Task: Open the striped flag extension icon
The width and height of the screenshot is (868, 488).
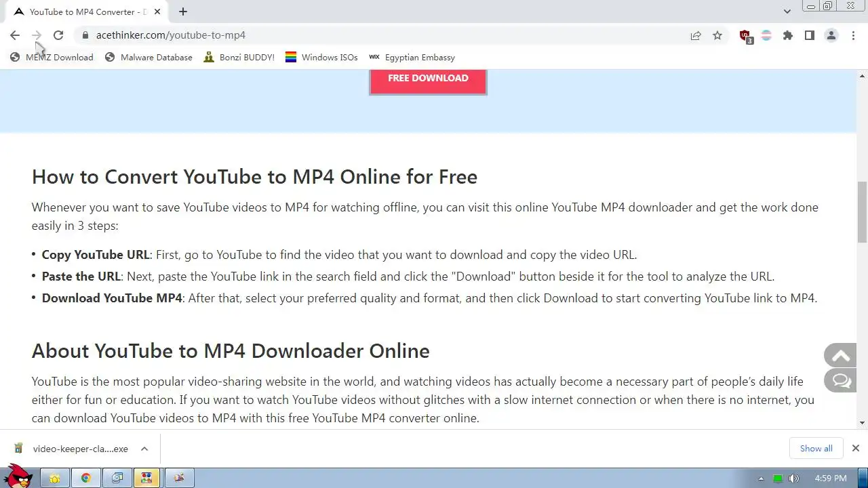Action: tap(766, 35)
